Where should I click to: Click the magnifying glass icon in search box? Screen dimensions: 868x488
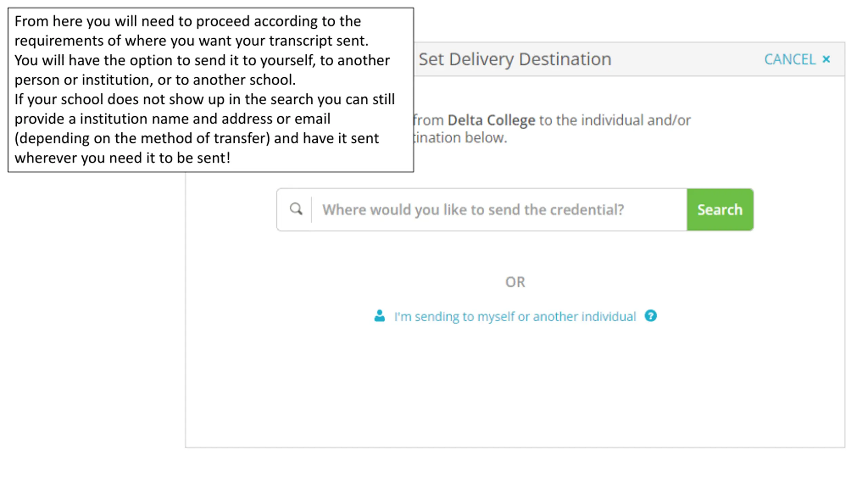296,209
